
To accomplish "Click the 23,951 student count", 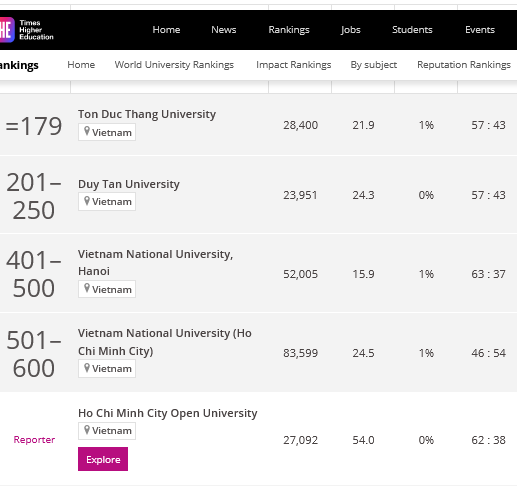I will (300, 195).
